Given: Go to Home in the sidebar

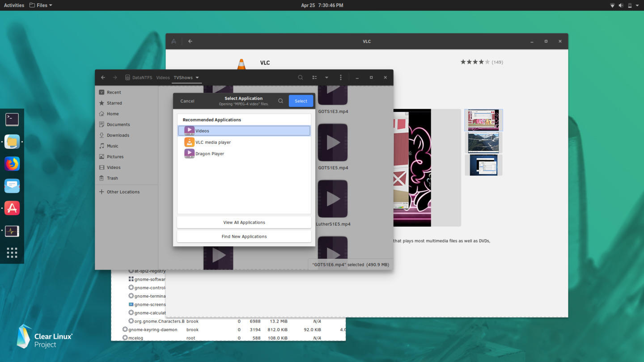Looking at the screenshot, I should click(127, 114).
